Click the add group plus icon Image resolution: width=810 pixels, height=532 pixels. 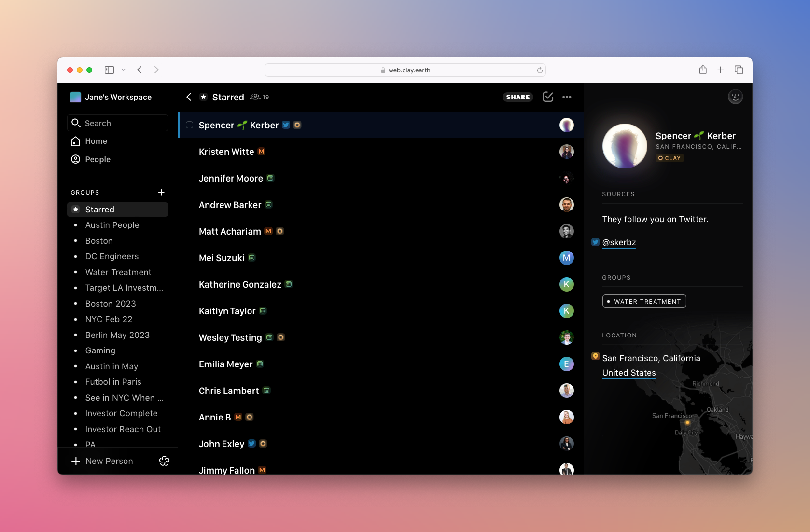coord(161,192)
